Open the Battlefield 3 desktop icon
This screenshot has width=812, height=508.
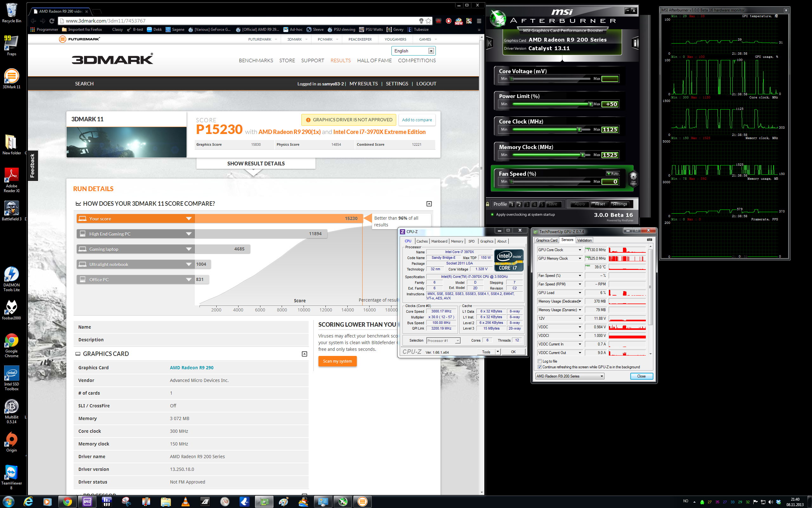tap(11, 211)
